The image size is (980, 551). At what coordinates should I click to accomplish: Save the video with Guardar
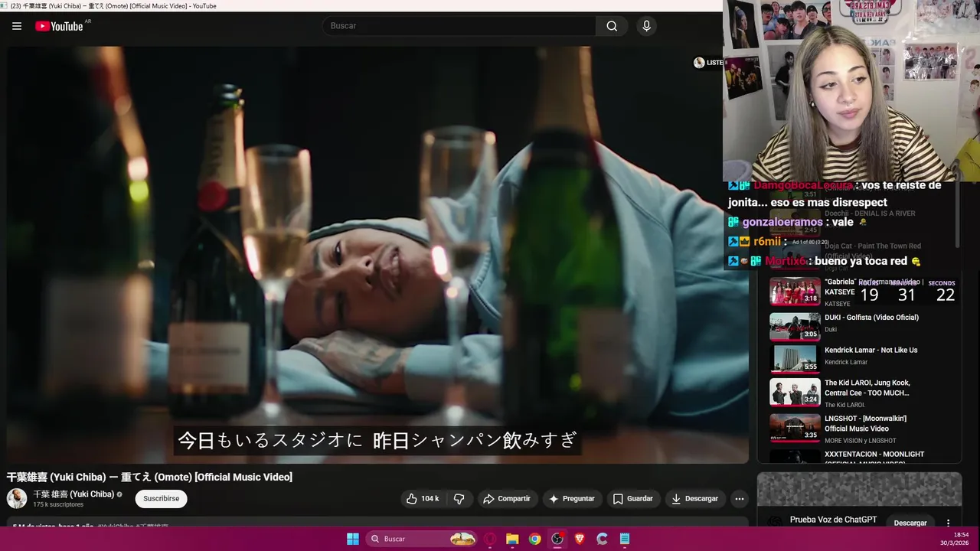coord(632,499)
